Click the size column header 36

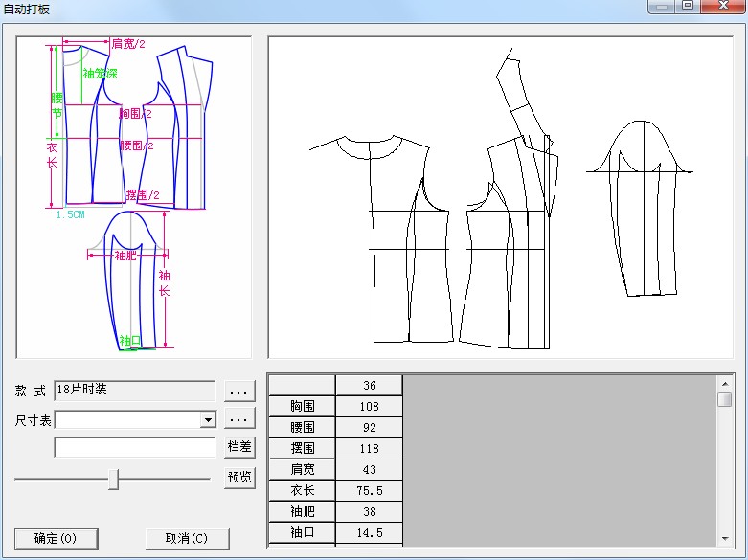pyautogui.click(x=369, y=385)
